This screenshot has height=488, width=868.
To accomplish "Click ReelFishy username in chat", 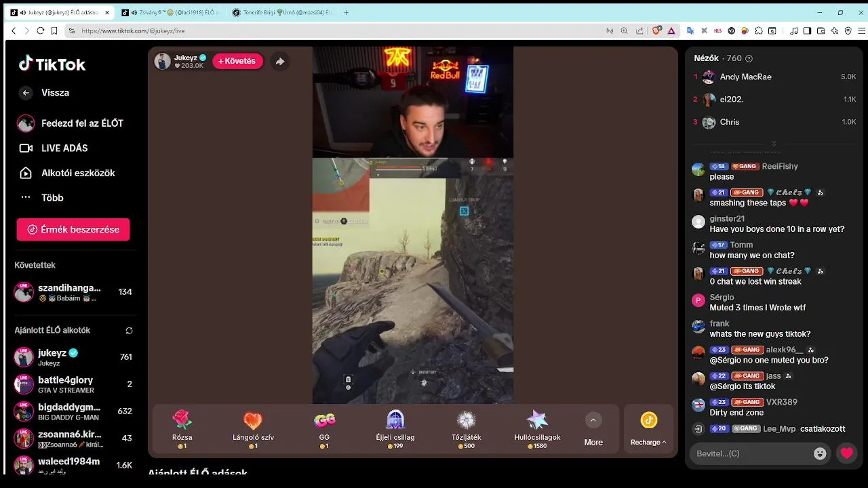I will coord(780,167).
